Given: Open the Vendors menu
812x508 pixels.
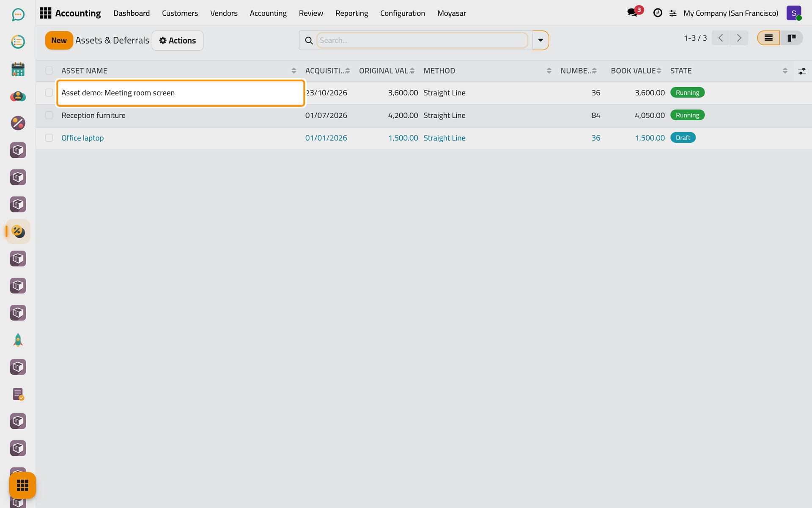Looking at the screenshot, I should pos(224,13).
